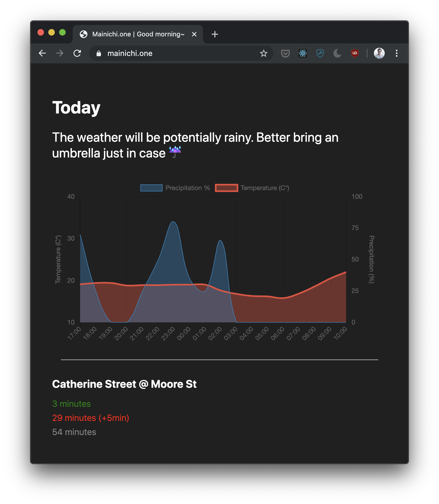
Task: Open the blue shield extension
Action: tap(320, 53)
